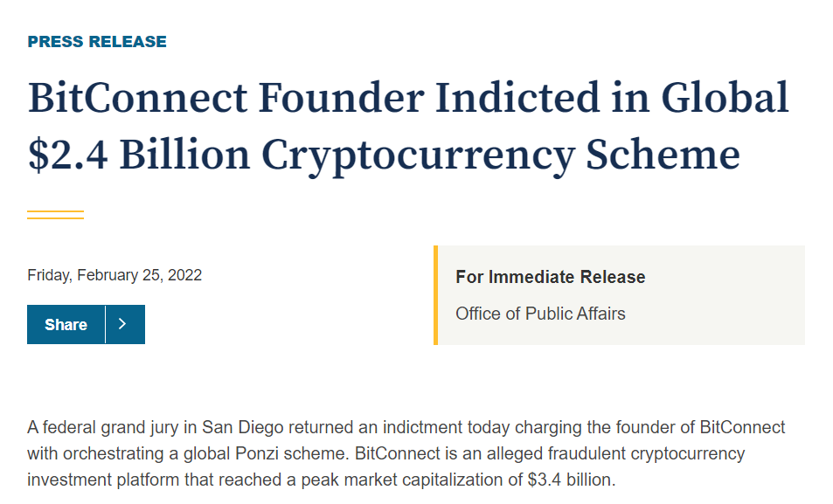Click the Friday, February 25, 2022 date
The width and height of the screenshot is (833, 504).
click(115, 275)
